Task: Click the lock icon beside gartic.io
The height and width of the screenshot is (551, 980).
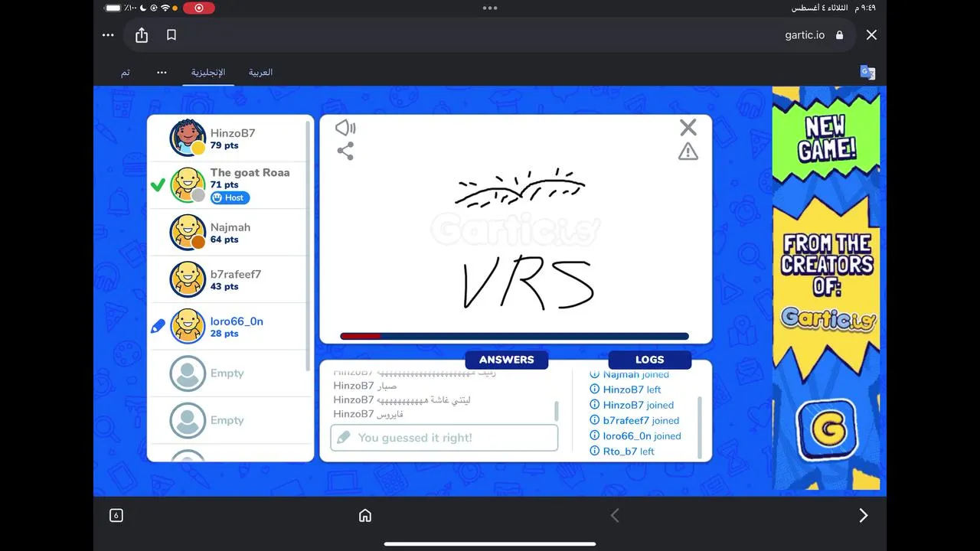Action: [x=840, y=35]
